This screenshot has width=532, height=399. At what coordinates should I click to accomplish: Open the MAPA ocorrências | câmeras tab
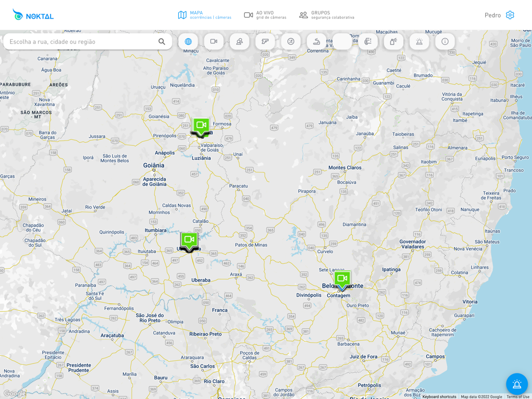click(x=205, y=15)
